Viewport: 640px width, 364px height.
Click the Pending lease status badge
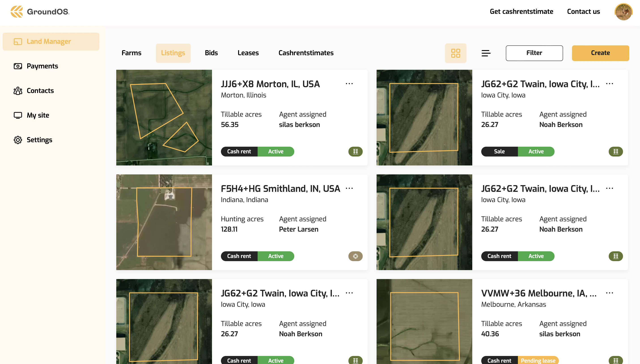[538, 360]
